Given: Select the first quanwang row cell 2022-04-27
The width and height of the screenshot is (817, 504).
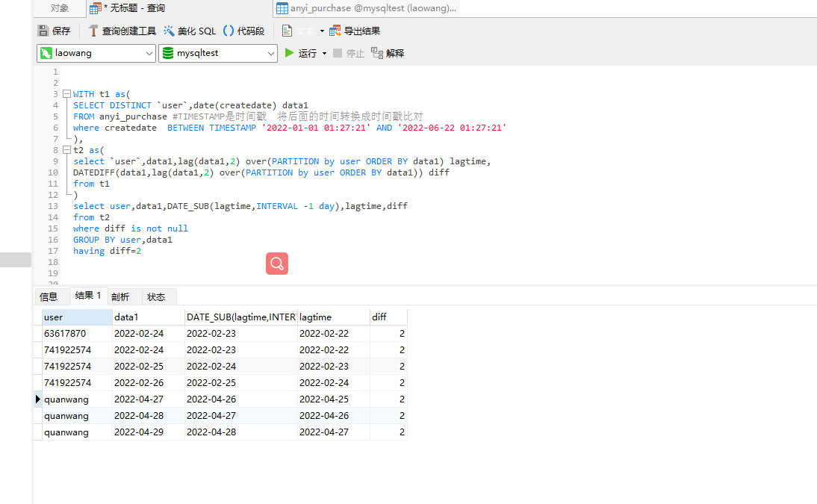Looking at the screenshot, I should click(149, 399).
